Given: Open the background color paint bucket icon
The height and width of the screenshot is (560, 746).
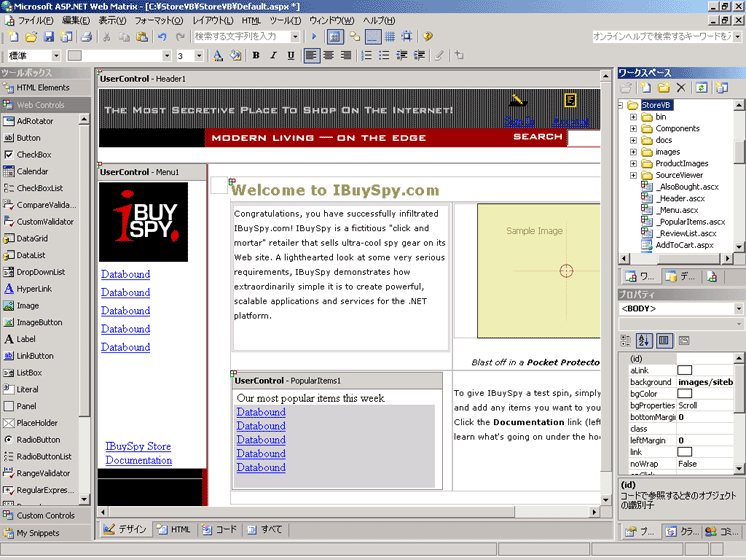Looking at the screenshot, I should pos(236,56).
